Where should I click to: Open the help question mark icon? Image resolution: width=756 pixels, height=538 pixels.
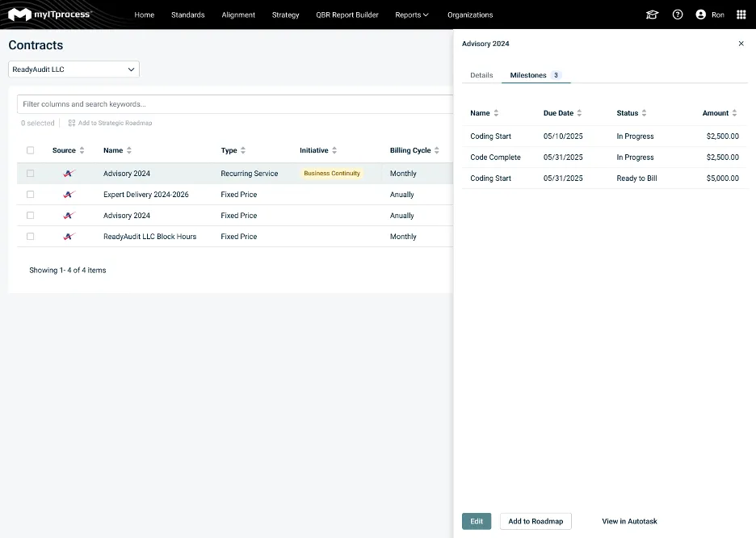(678, 15)
